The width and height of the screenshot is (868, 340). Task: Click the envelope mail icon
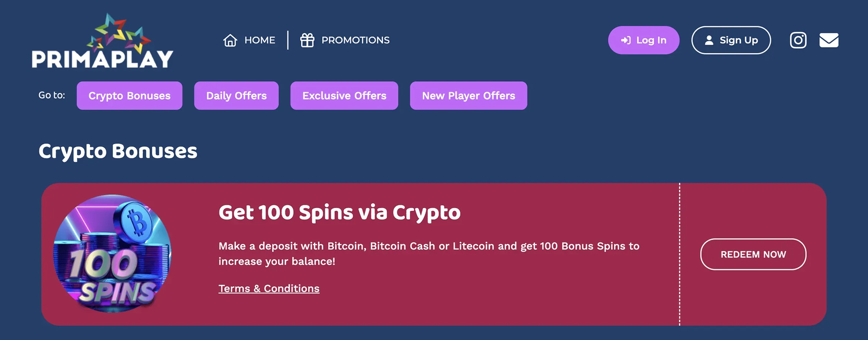(829, 40)
